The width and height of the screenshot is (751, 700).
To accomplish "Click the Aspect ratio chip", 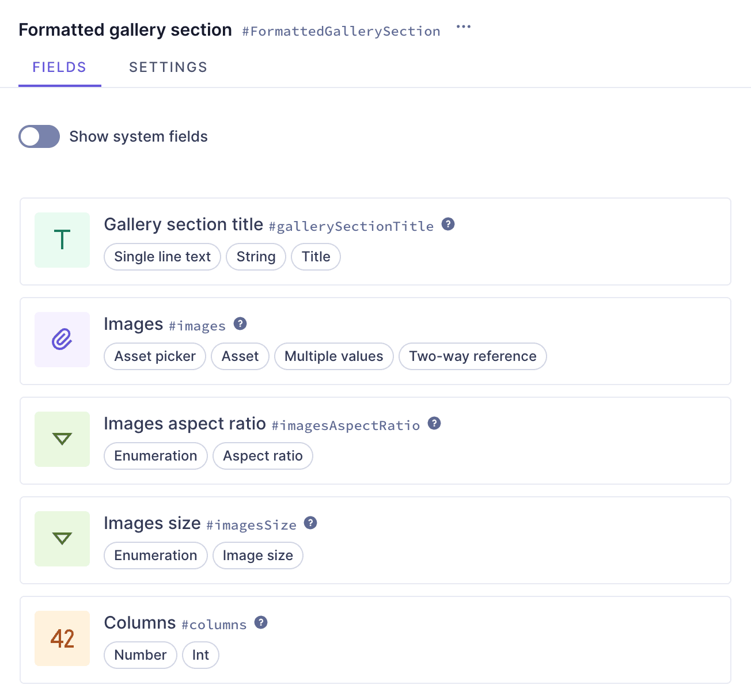I will pos(263,456).
